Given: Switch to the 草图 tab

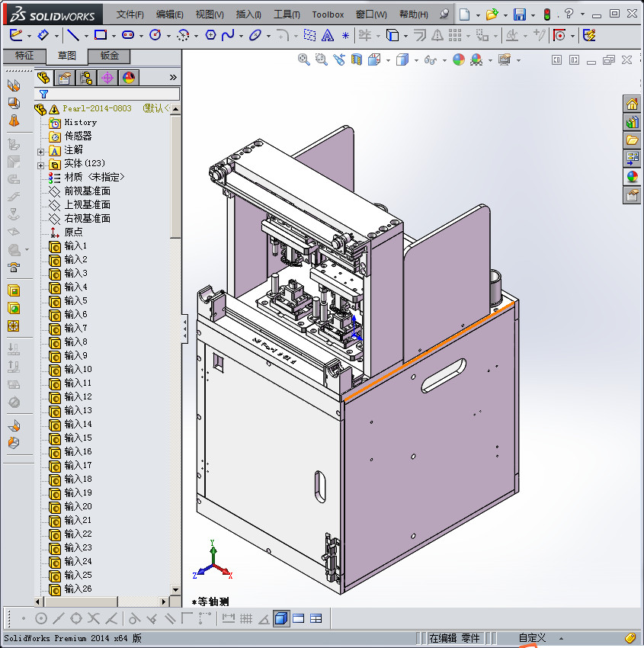Looking at the screenshot, I should (x=66, y=56).
